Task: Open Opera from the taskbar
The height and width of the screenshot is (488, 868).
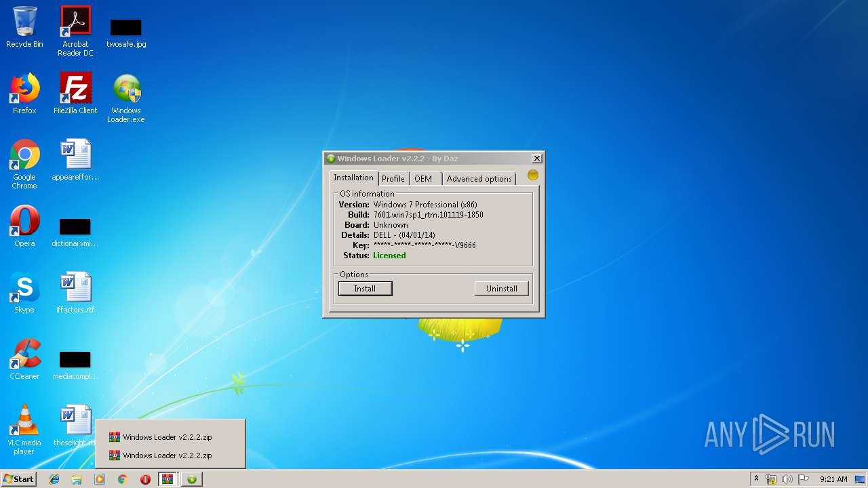Action: click(x=145, y=479)
